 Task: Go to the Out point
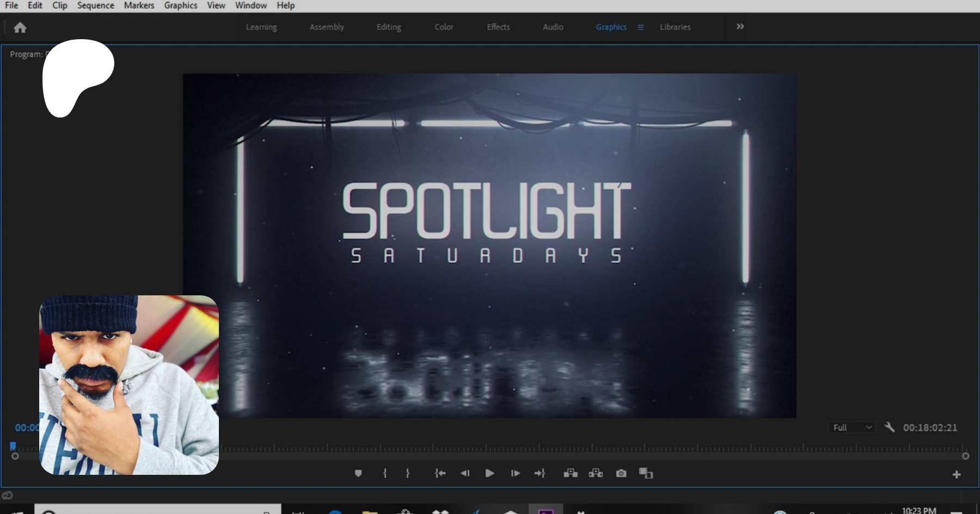pos(540,473)
